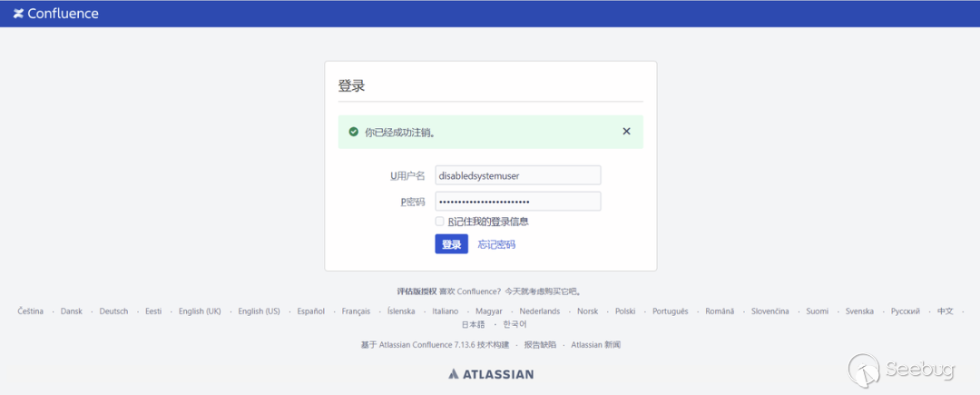The height and width of the screenshot is (395, 980).
Task: Open the 忘记密码 forgot password link
Action: (497, 244)
